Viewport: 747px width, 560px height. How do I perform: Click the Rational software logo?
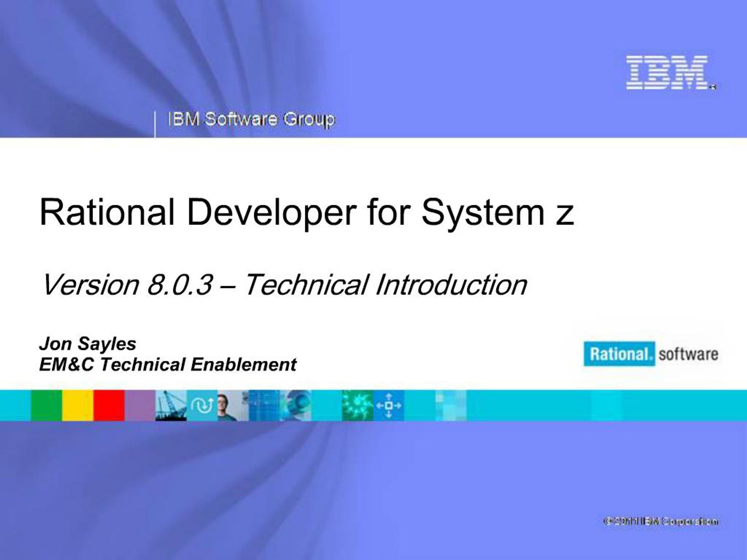click(651, 354)
